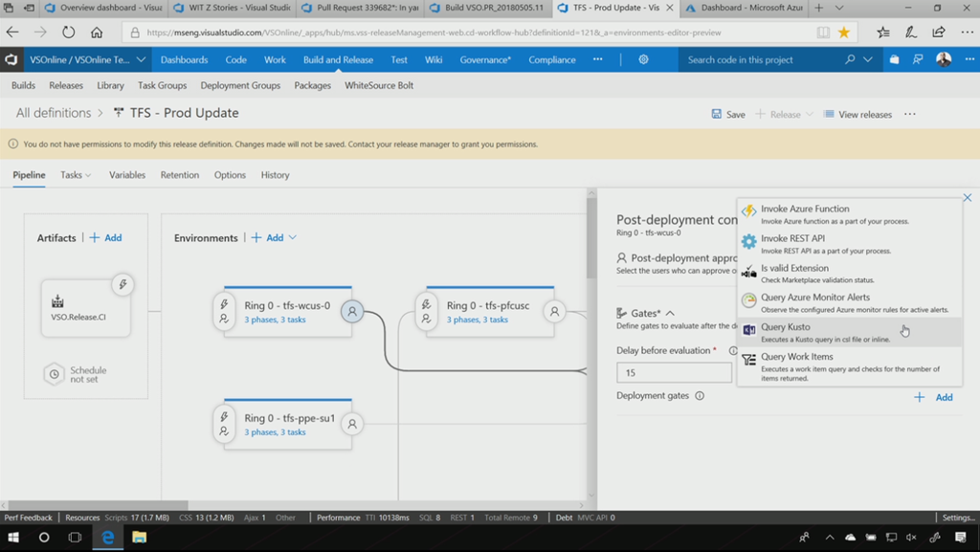Switch to the Pipeline tab
The image size is (980, 552).
pos(29,175)
